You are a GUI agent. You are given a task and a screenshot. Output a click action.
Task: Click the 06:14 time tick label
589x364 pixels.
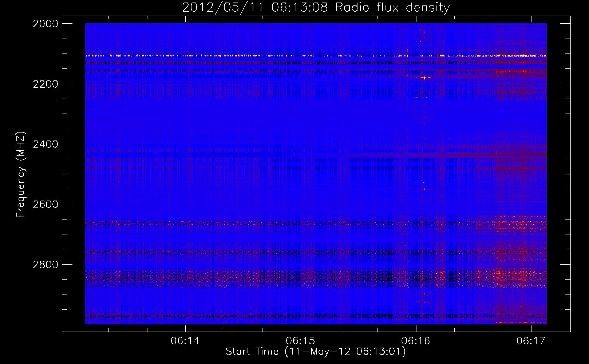pyautogui.click(x=185, y=341)
